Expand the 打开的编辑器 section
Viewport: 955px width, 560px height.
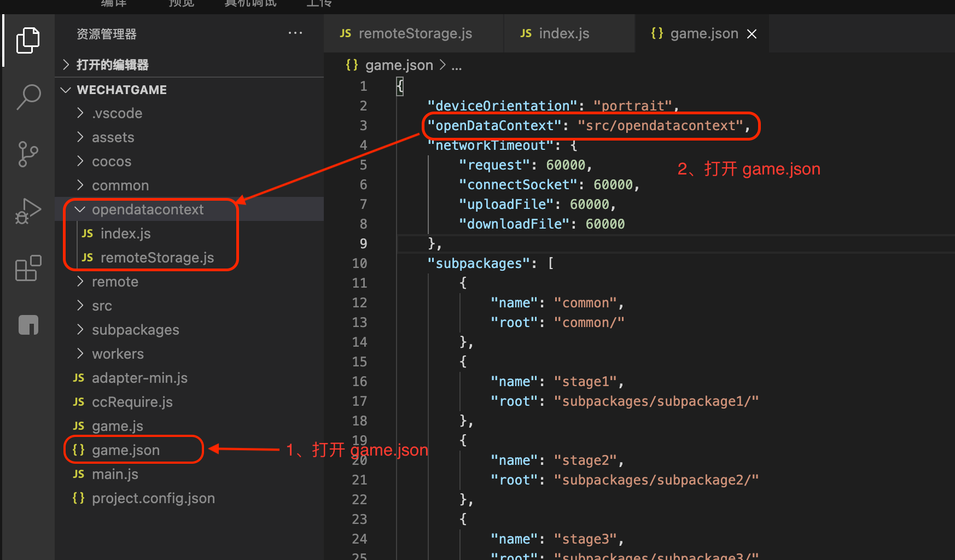(x=189, y=65)
